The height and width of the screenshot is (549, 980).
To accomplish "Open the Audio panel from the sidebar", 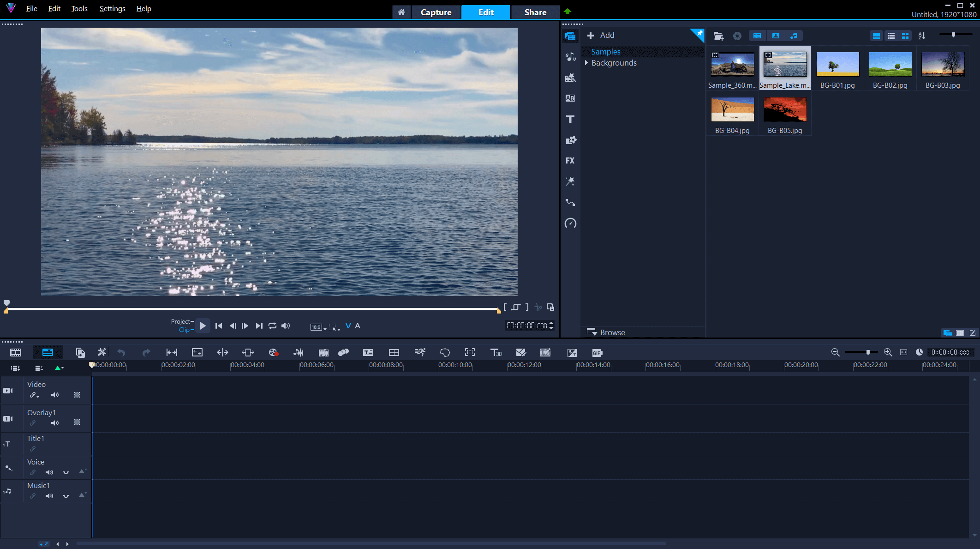I will [x=570, y=56].
